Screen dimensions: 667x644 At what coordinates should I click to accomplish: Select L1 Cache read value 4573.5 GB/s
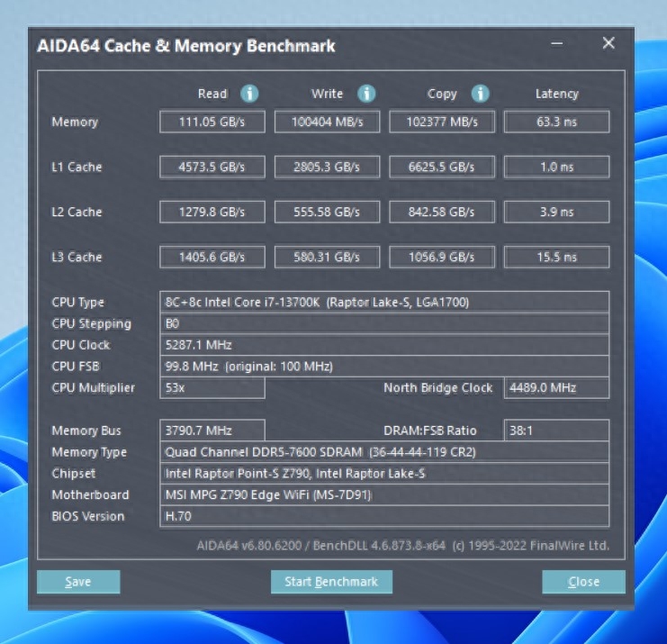coord(212,167)
